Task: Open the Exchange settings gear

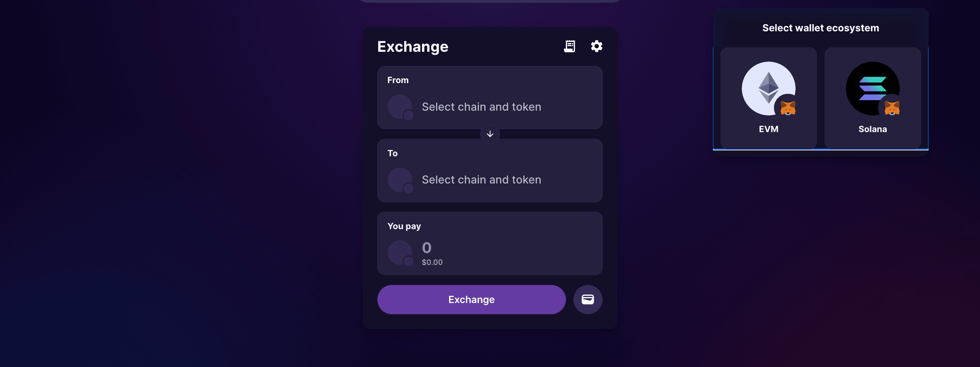Action: (x=596, y=46)
